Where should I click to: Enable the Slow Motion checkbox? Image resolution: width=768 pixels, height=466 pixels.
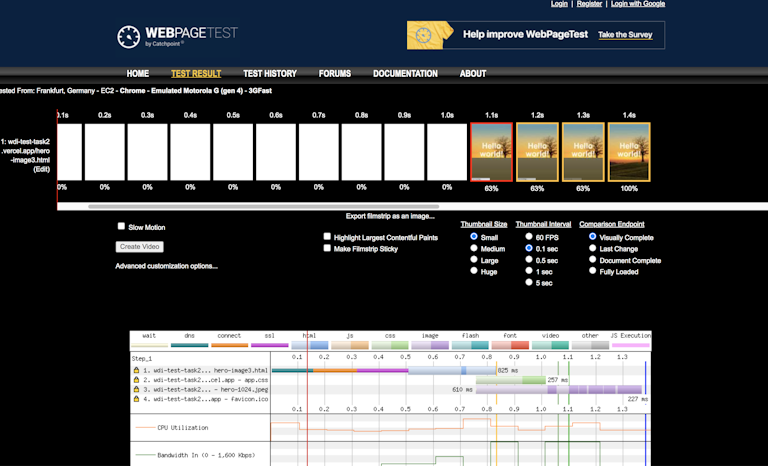pyautogui.click(x=122, y=227)
